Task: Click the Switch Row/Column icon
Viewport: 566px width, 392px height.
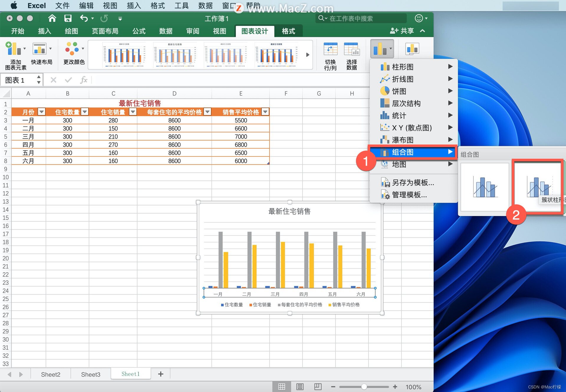Action: click(x=330, y=50)
